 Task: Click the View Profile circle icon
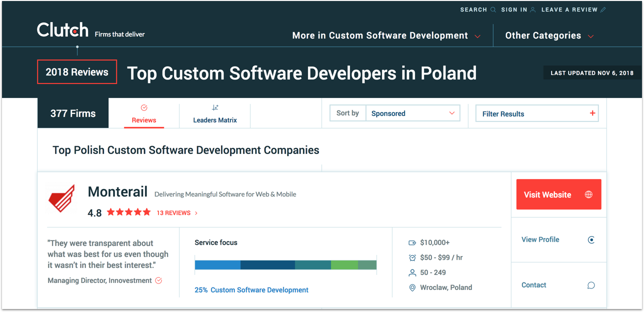pyautogui.click(x=591, y=240)
